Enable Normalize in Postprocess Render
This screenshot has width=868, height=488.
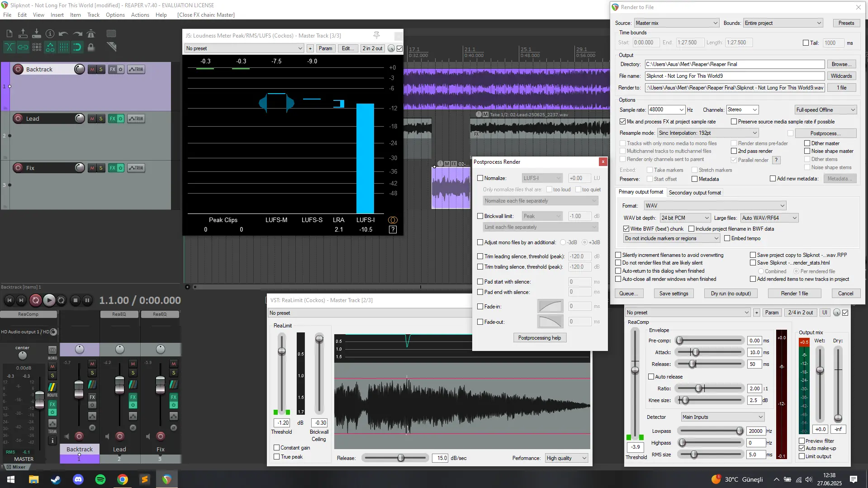coord(480,178)
